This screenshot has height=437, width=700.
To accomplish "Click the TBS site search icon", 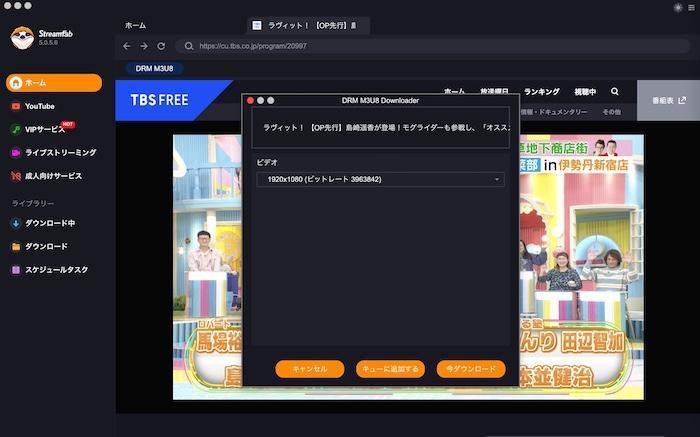I will coord(615,91).
